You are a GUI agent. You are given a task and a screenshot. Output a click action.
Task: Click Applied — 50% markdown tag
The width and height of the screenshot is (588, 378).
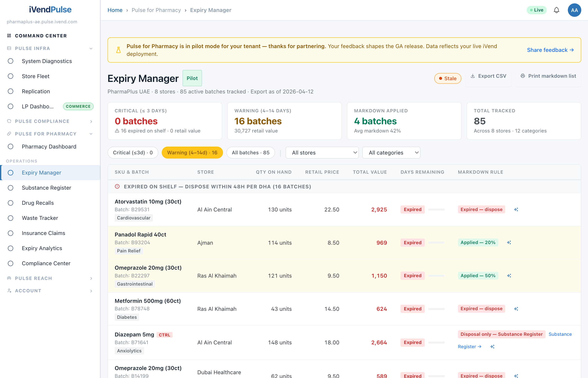pos(478,276)
